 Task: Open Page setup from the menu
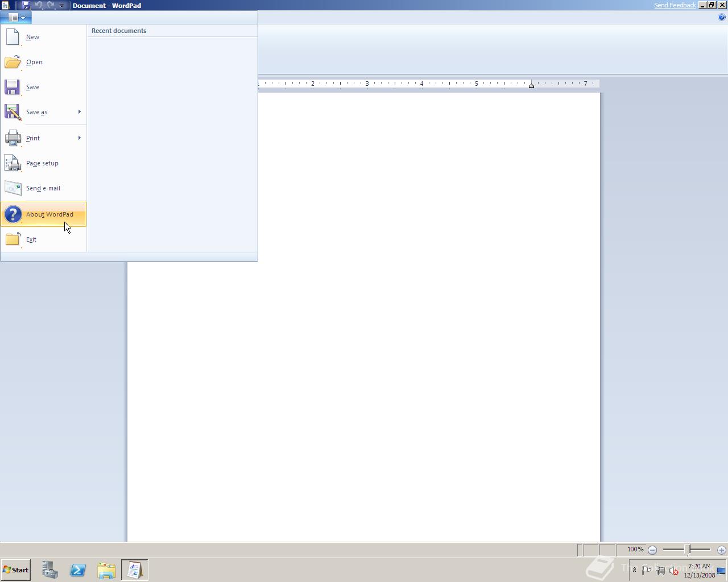tap(43, 163)
